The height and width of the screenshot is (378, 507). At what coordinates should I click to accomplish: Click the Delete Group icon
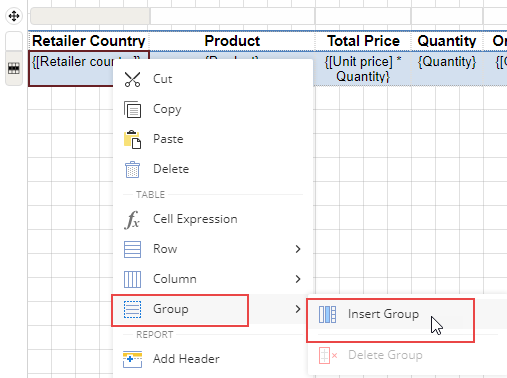[x=328, y=355]
